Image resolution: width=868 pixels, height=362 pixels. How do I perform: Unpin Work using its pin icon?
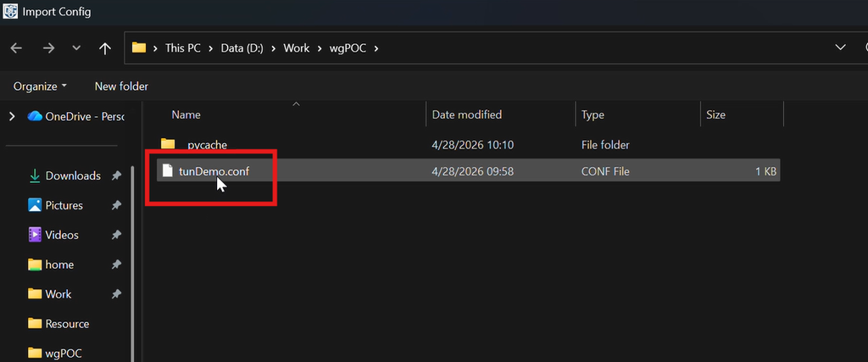116,294
